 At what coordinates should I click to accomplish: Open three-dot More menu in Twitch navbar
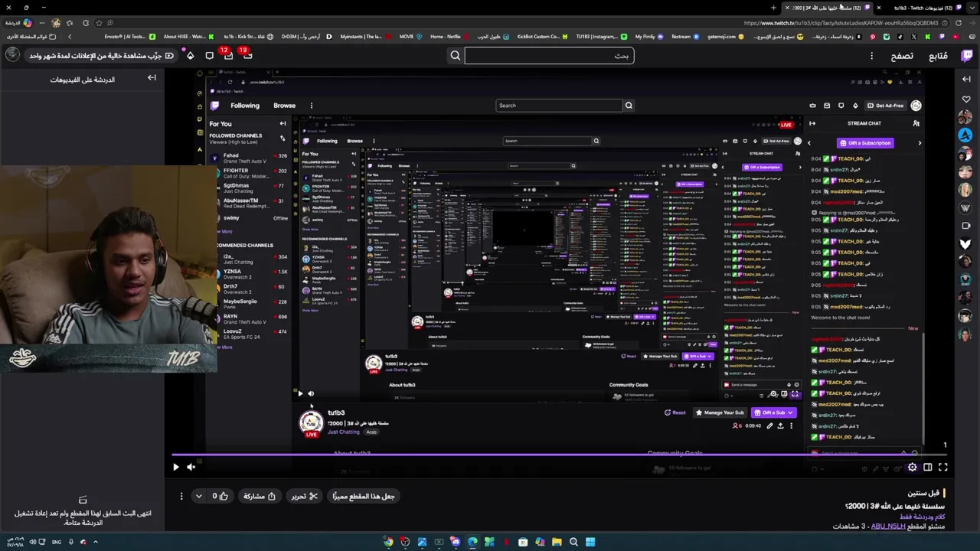(871, 56)
